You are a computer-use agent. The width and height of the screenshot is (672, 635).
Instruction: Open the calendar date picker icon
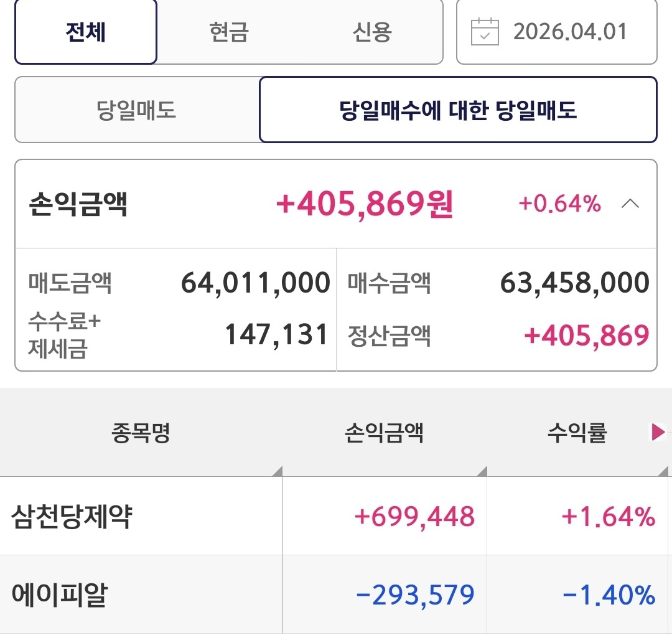(485, 32)
